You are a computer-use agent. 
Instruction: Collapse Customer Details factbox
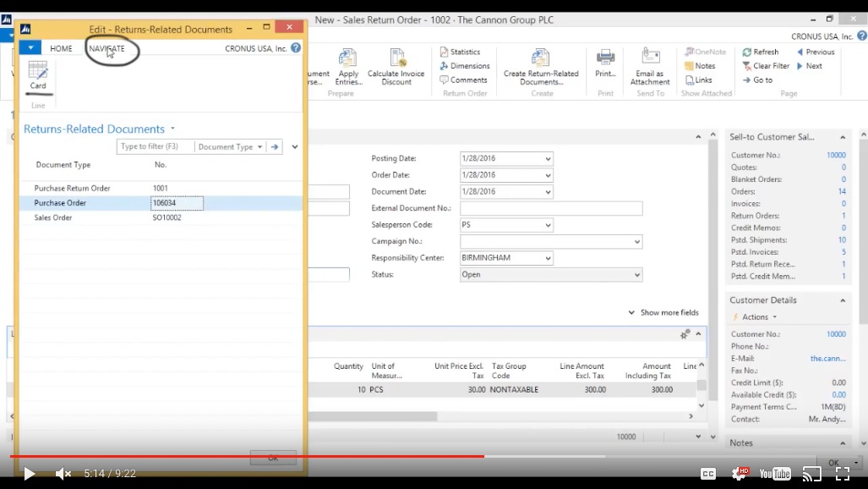(x=843, y=300)
